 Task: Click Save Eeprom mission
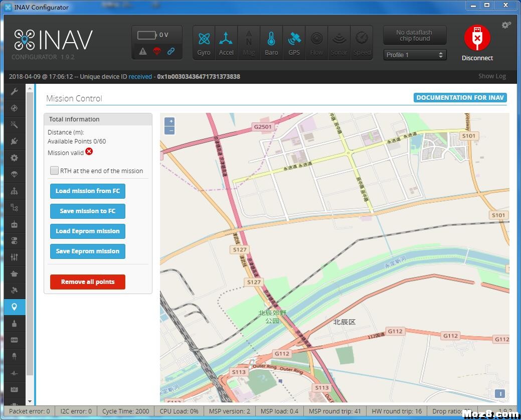click(88, 251)
